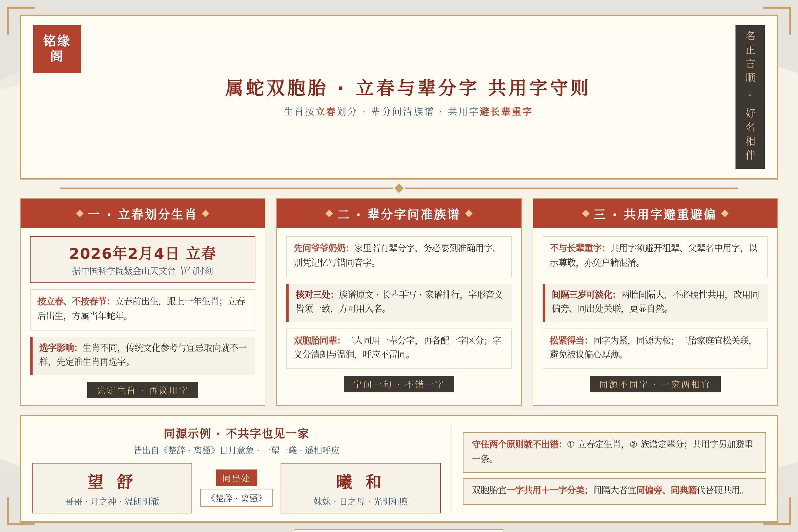The height and width of the screenshot is (532, 798).
Task: Click the 松紧得当 paragraph
Action: click(655, 348)
